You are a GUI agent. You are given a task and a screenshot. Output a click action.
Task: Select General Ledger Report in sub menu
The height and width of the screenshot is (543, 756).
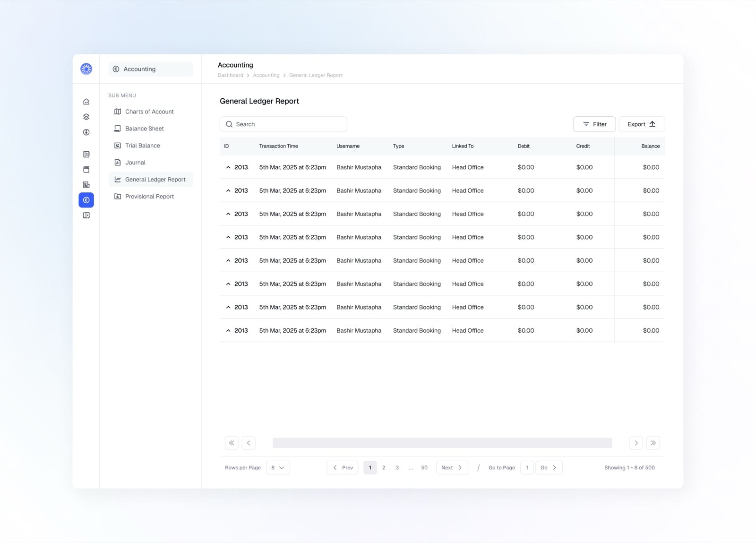(x=151, y=180)
